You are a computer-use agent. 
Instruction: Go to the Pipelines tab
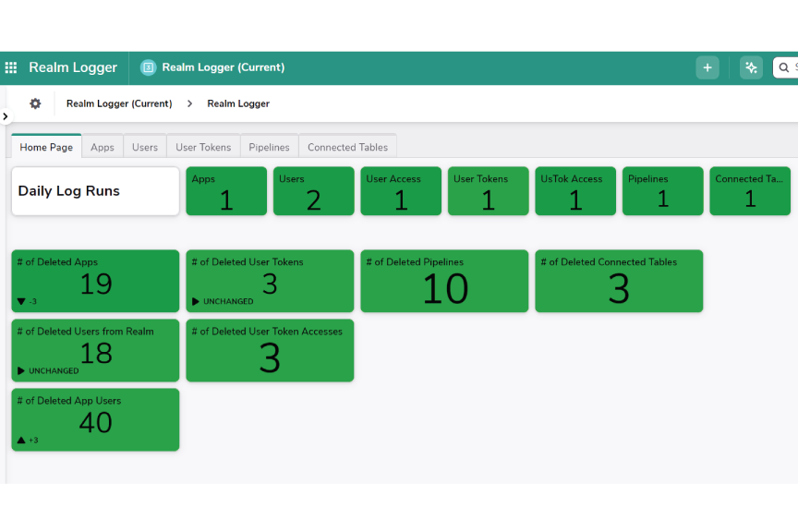pos(269,146)
